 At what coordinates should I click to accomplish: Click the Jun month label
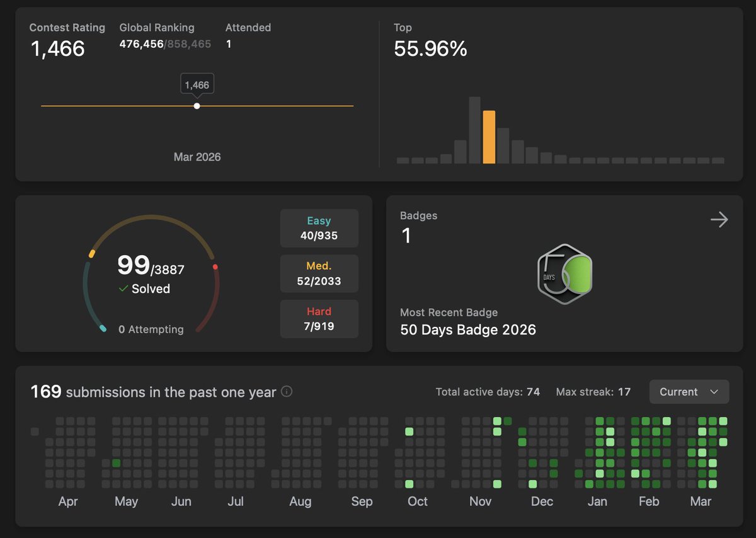[x=181, y=501]
